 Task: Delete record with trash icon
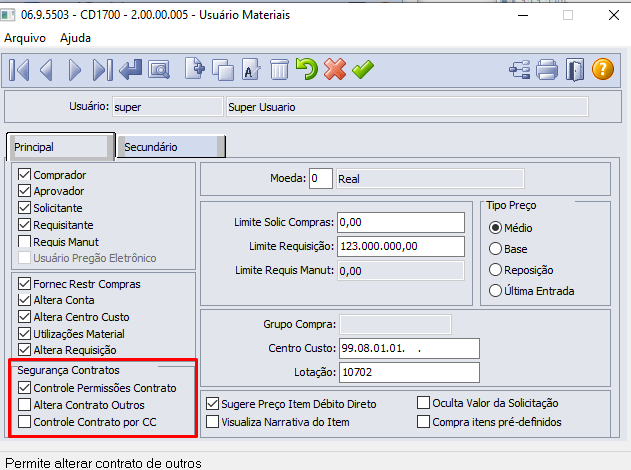point(279,69)
